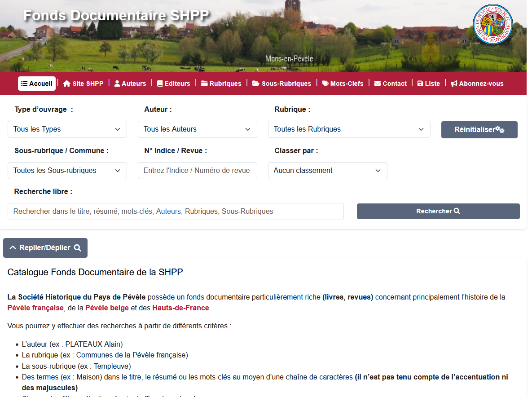Click the list icon on the Accueil button
The image size is (532, 397).
point(25,83)
